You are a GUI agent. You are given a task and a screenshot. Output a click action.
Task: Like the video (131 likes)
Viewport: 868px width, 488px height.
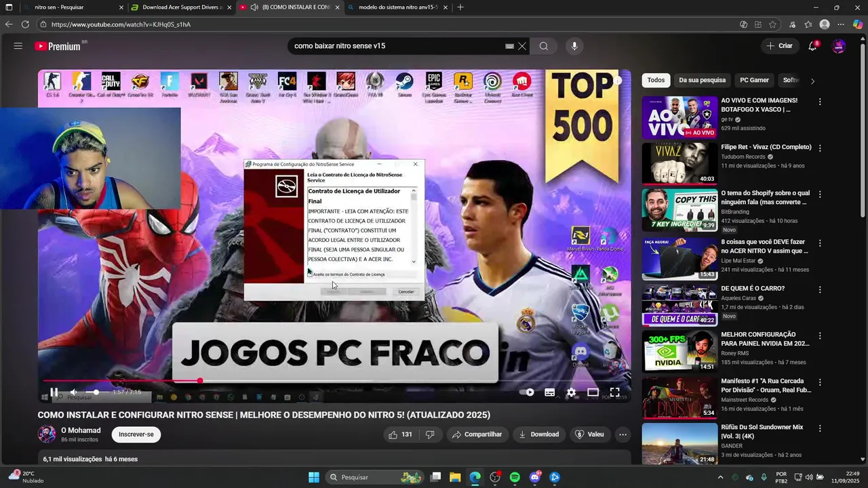(x=400, y=434)
